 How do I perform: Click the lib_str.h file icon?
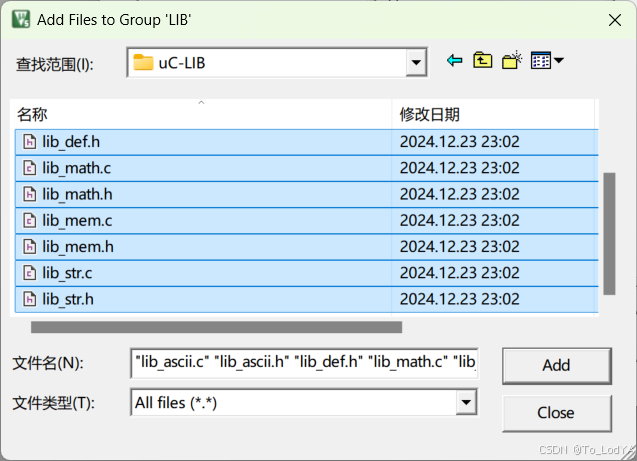click(x=29, y=299)
